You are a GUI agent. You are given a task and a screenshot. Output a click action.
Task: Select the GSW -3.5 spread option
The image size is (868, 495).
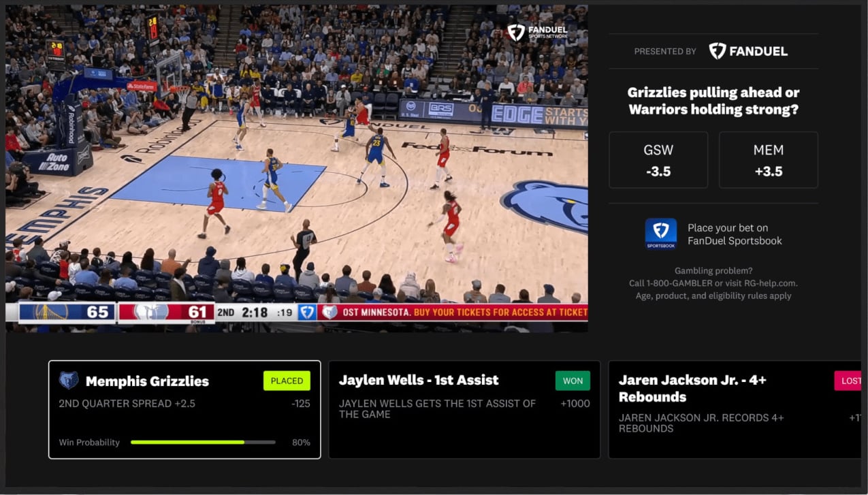(x=658, y=159)
